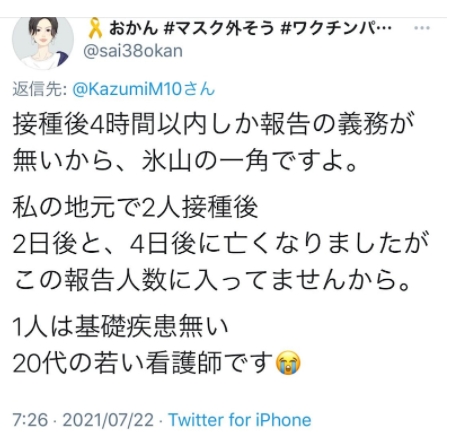This screenshot has width=452, height=446.
Task: Click the 返信先 reply-to label
Action: click(x=40, y=89)
